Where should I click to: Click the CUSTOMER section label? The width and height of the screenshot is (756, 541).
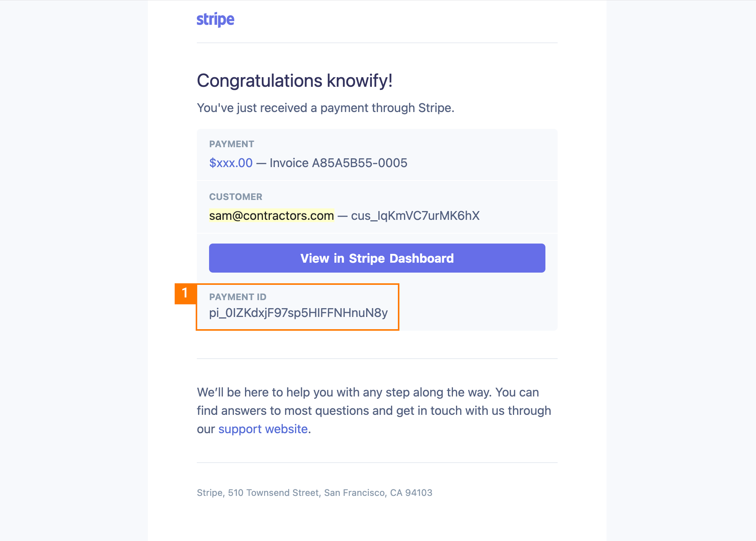(x=236, y=197)
